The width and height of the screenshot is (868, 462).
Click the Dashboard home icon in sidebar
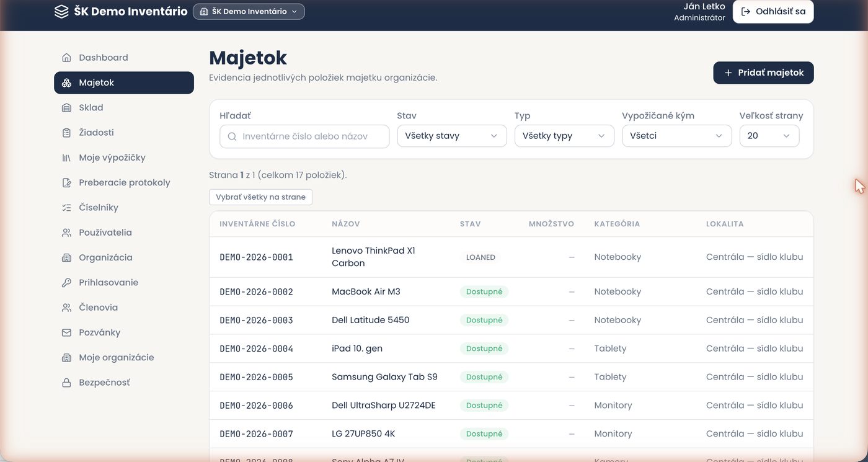(x=66, y=58)
